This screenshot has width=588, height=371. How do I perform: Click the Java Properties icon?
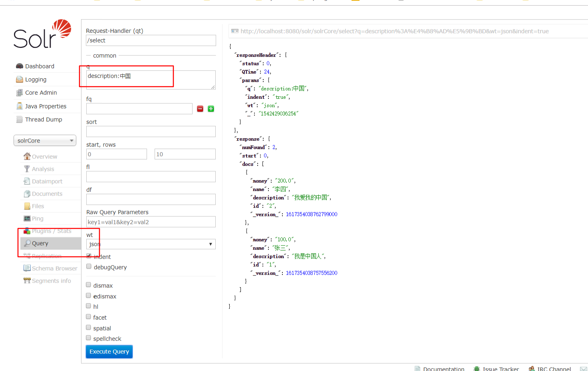19,106
